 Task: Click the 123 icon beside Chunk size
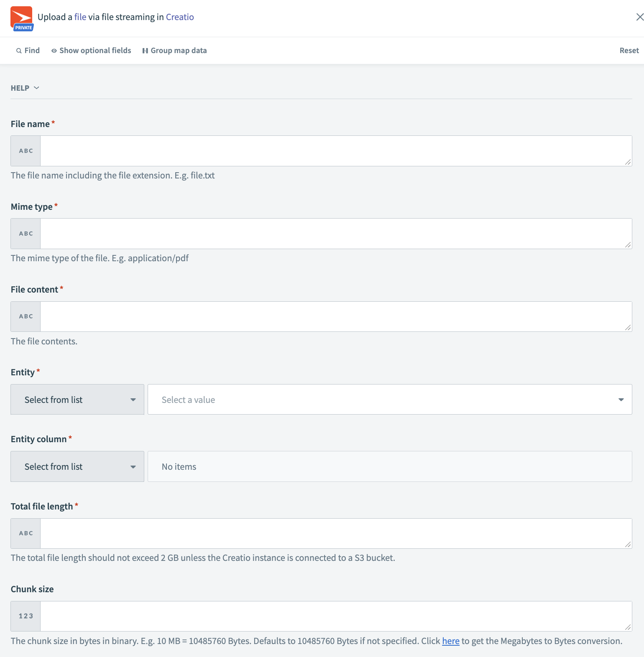[25, 616]
